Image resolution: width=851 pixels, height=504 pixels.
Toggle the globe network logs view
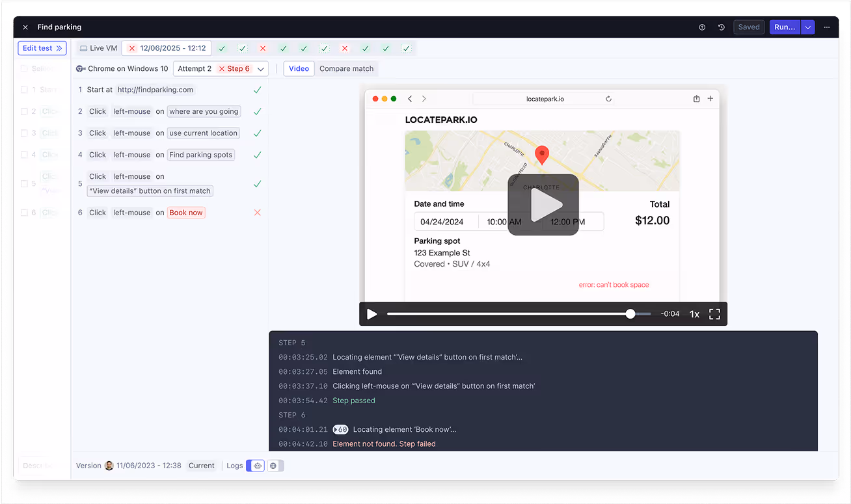tap(274, 466)
